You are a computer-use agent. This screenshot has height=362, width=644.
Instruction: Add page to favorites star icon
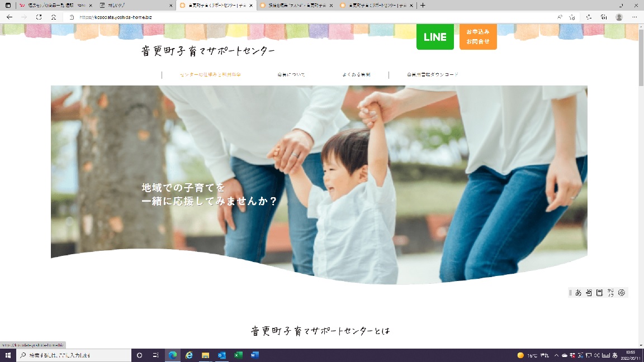[x=572, y=17]
